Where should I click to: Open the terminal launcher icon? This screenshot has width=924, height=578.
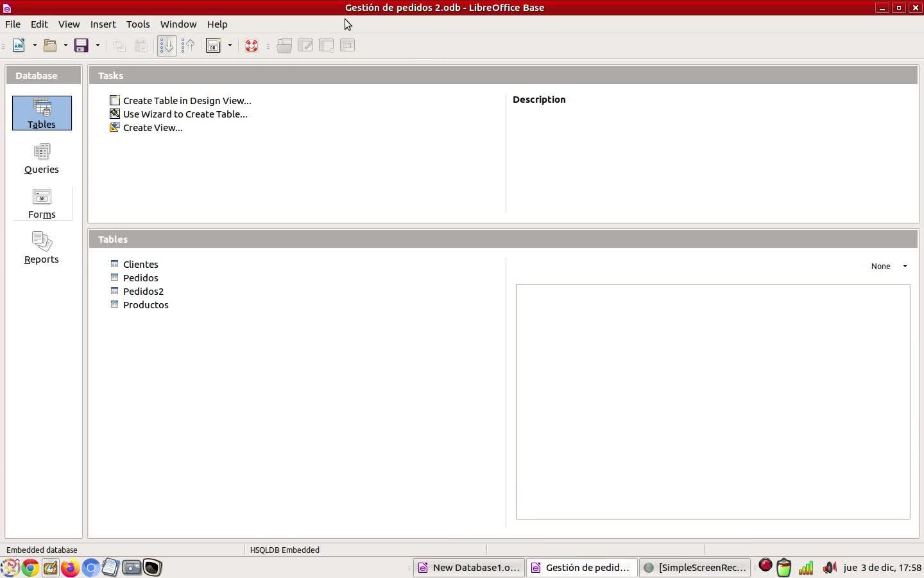(x=152, y=568)
